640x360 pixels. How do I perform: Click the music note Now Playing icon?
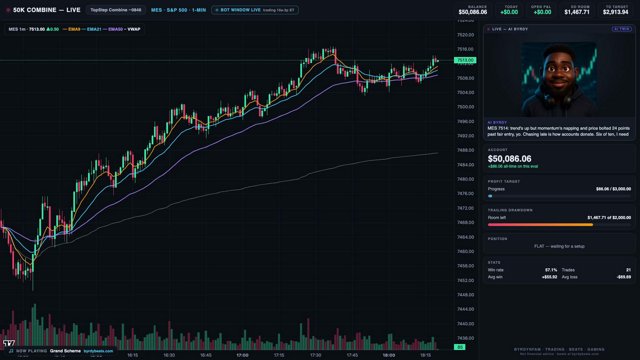11,351
